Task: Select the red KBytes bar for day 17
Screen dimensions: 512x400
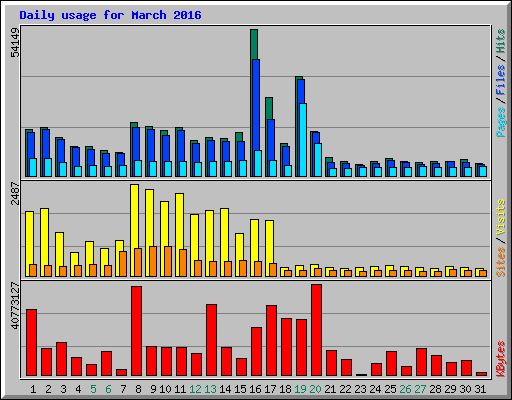Action: tap(271, 341)
